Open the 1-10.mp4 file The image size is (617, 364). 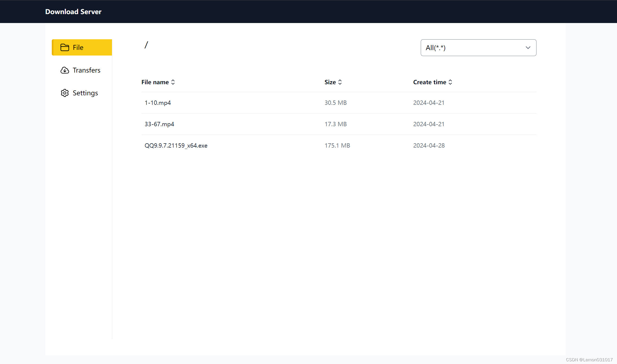coord(158,103)
